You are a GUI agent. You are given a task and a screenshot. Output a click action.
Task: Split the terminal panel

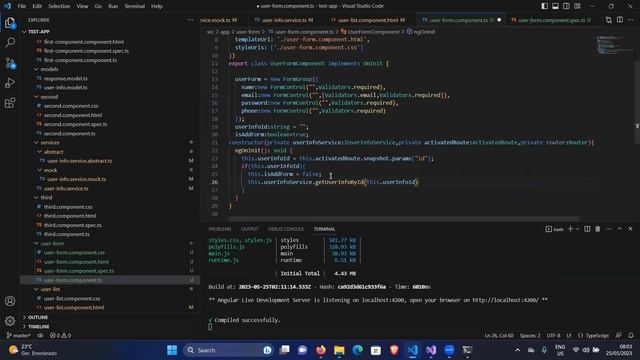pyautogui.click(x=587, y=229)
